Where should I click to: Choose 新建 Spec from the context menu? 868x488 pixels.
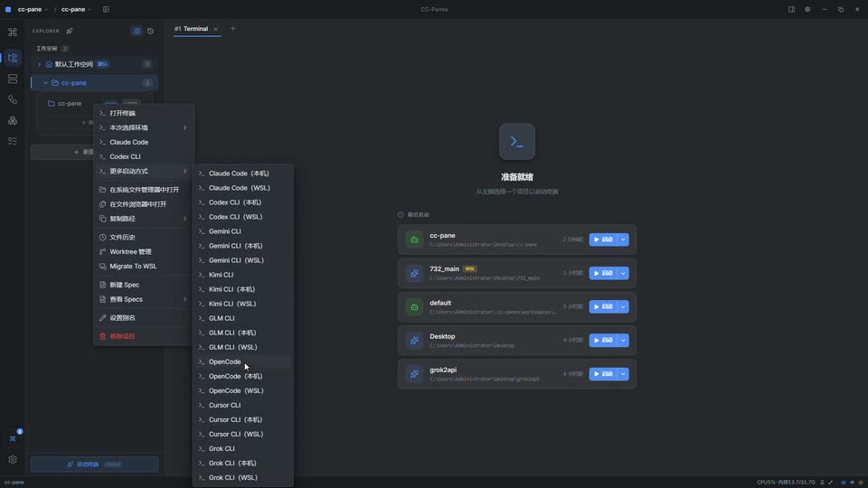pyautogui.click(x=144, y=285)
